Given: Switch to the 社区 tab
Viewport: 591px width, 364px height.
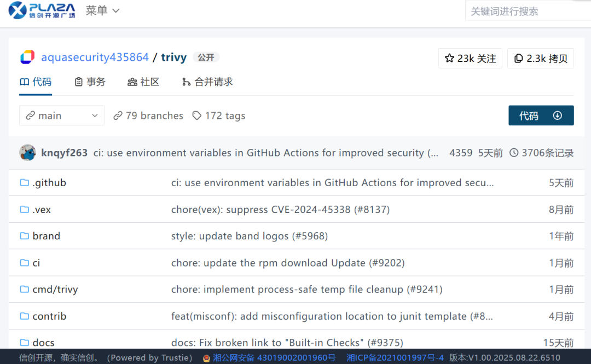Looking at the screenshot, I should [143, 82].
